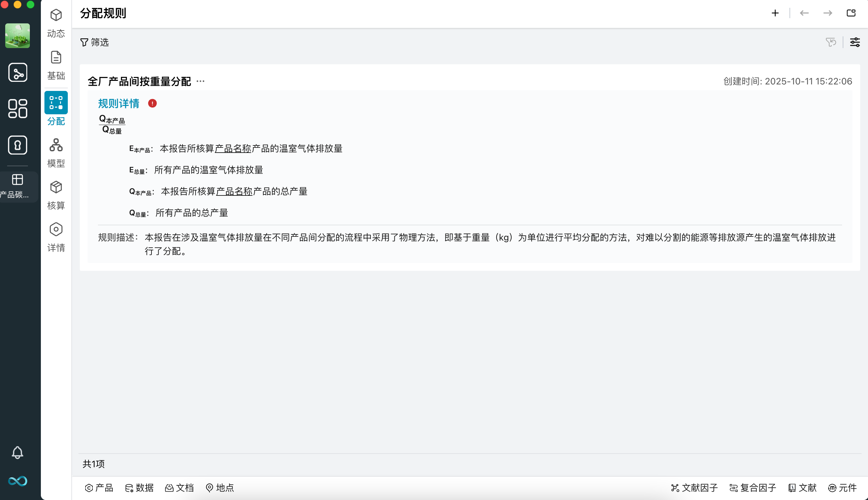Open the four-squares dashboard icon
Image resolution: width=868 pixels, height=500 pixels.
click(x=18, y=108)
